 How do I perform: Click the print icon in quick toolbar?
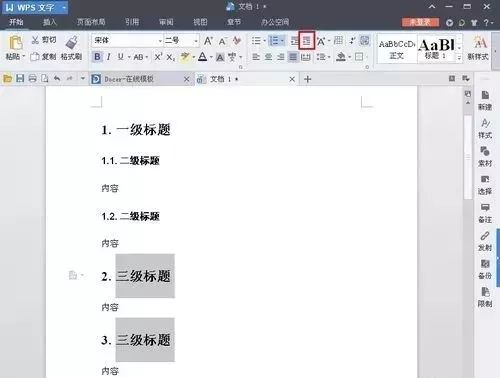(x=32, y=79)
